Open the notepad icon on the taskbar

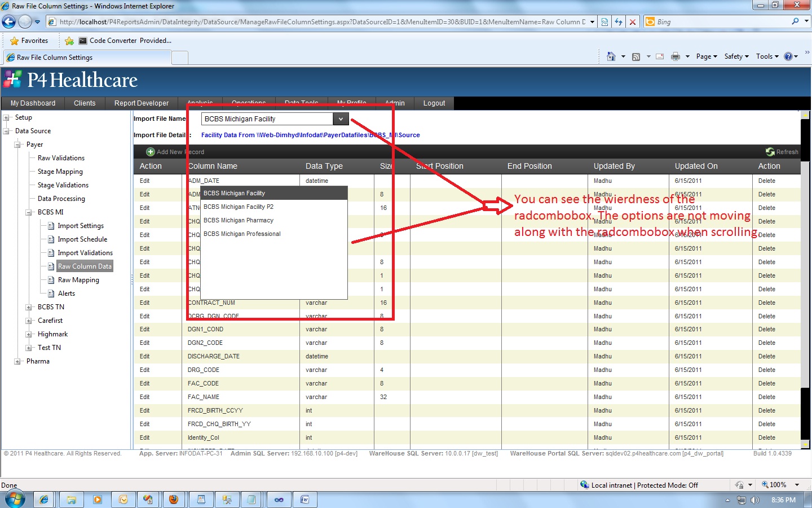252,500
